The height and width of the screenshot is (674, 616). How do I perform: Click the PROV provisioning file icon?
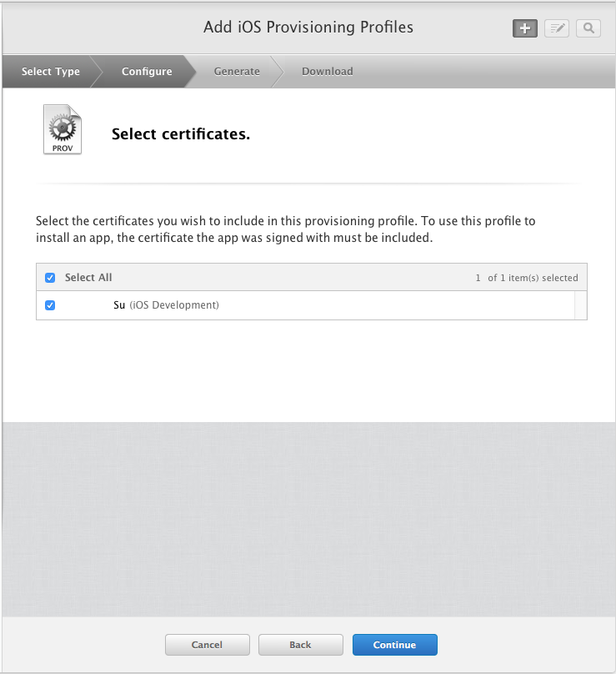[x=63, y=129]
